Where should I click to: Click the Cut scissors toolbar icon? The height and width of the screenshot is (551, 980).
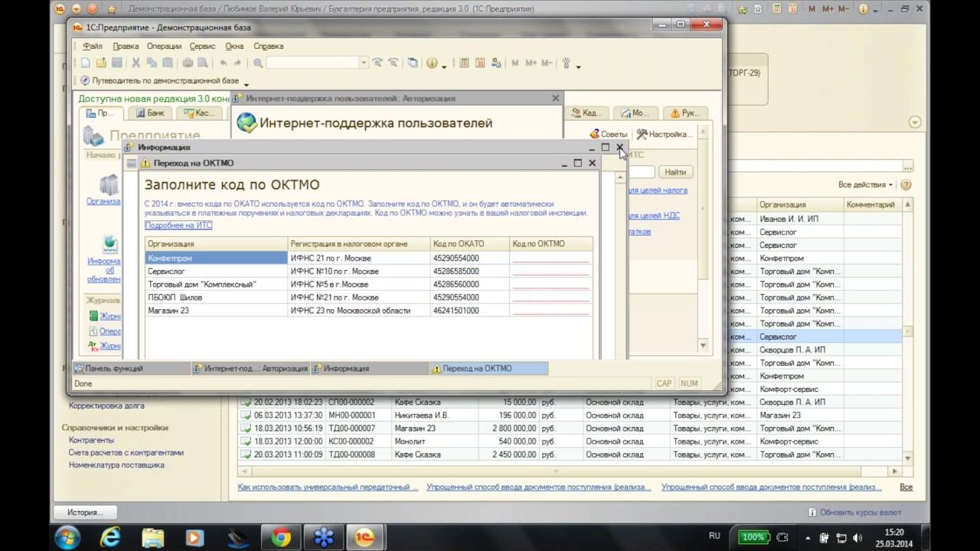point(136,63)
